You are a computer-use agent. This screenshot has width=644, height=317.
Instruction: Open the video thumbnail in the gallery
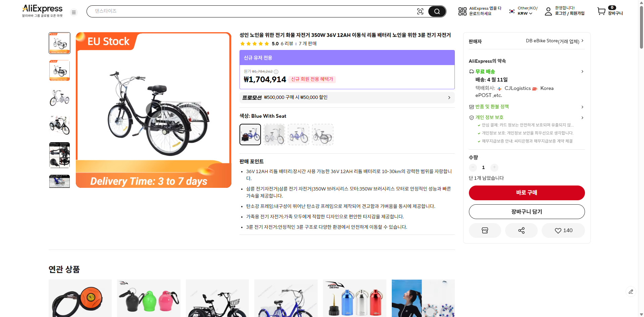pos(59,43)
